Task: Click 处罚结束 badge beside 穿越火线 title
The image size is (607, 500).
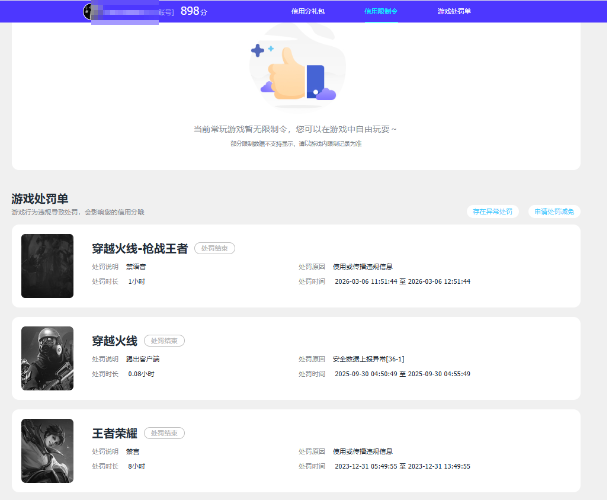Action: [164, 341]
